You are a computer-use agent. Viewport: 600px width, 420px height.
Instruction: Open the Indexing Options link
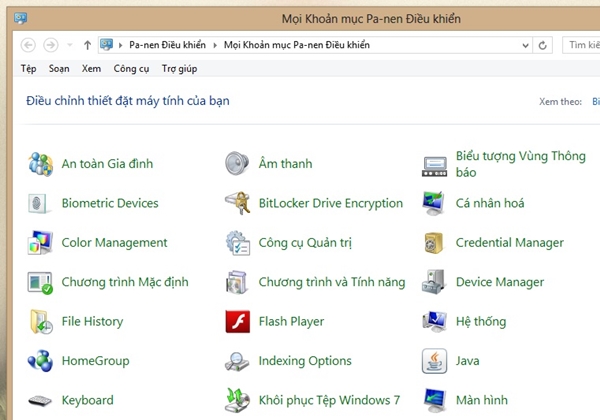coord(305,361)
